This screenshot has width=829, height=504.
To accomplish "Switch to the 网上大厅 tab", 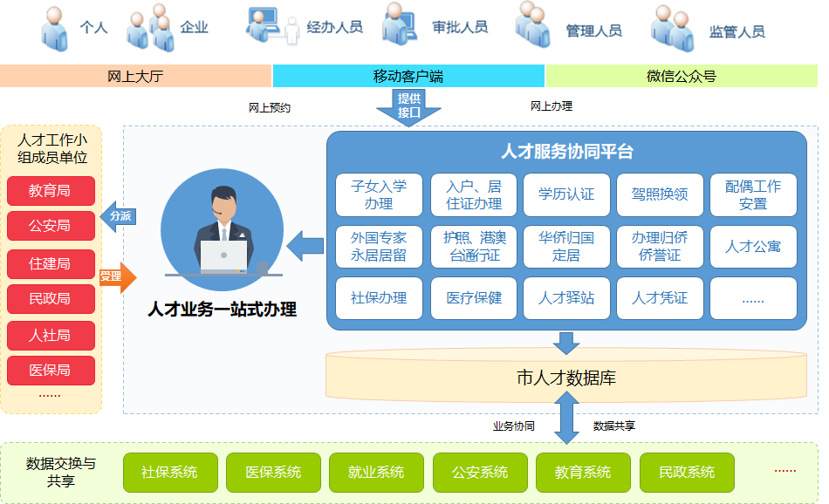I will (x=135, y=77).
